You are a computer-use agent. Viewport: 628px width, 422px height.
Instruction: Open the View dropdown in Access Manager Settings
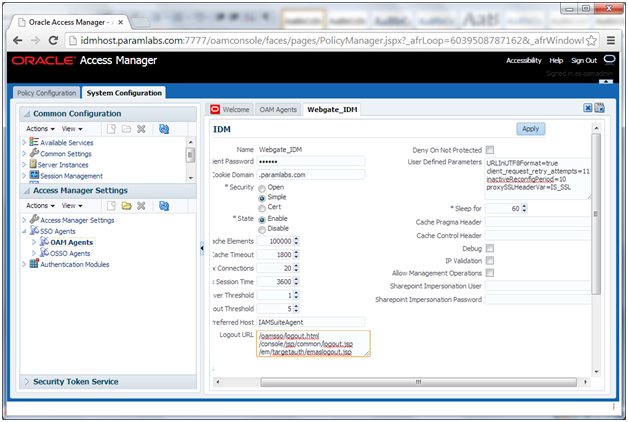[x=72, y=206]
